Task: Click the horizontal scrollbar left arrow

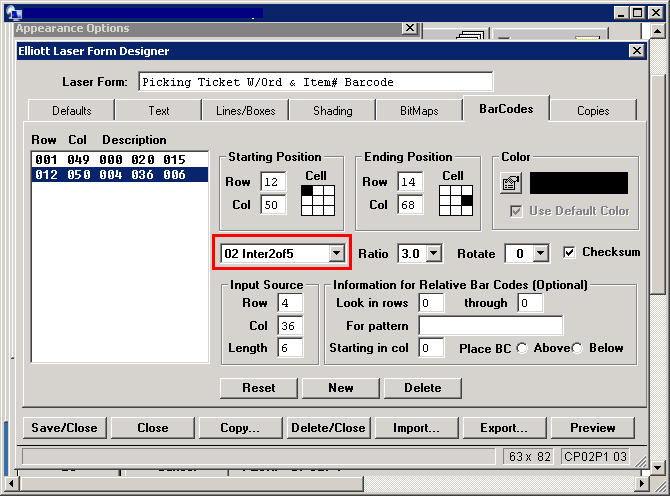Action: (x=11, y=484)
